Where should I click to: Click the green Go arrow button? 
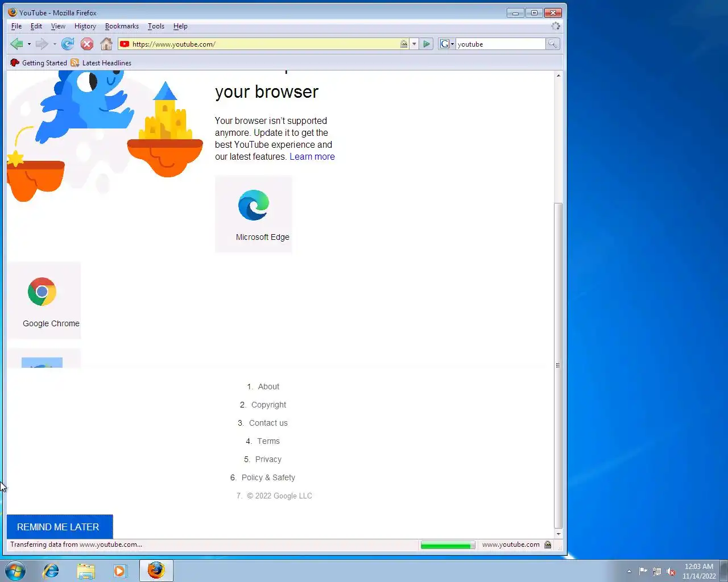click(427, 44)
